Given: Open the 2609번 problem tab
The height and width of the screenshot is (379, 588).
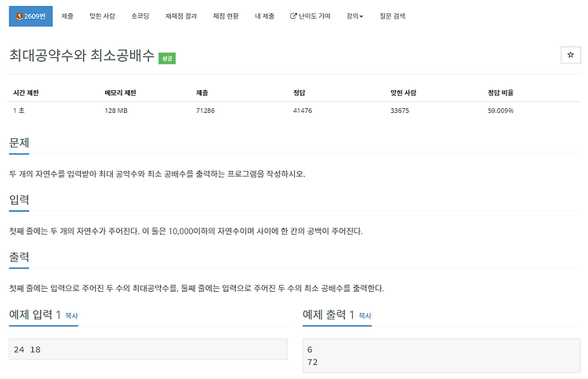Looking at the screenshot, I should pyautogui.click(x=31, y=16).
